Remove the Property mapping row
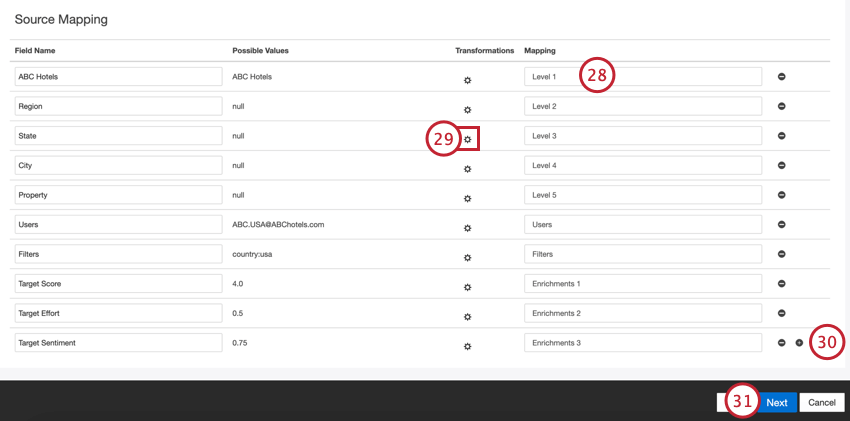This screenshot has width=850, height=421. point(782,195)
